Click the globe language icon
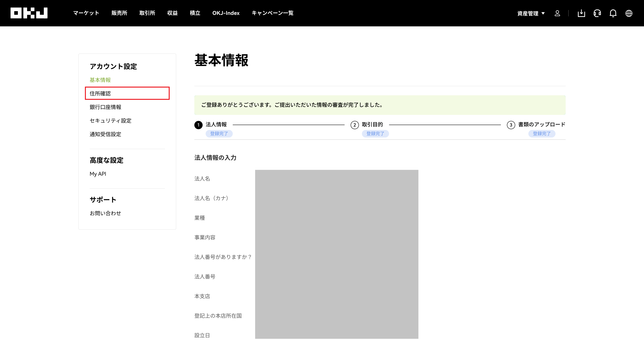This screenshot has height=345, width=644. [x=629, y=13]
